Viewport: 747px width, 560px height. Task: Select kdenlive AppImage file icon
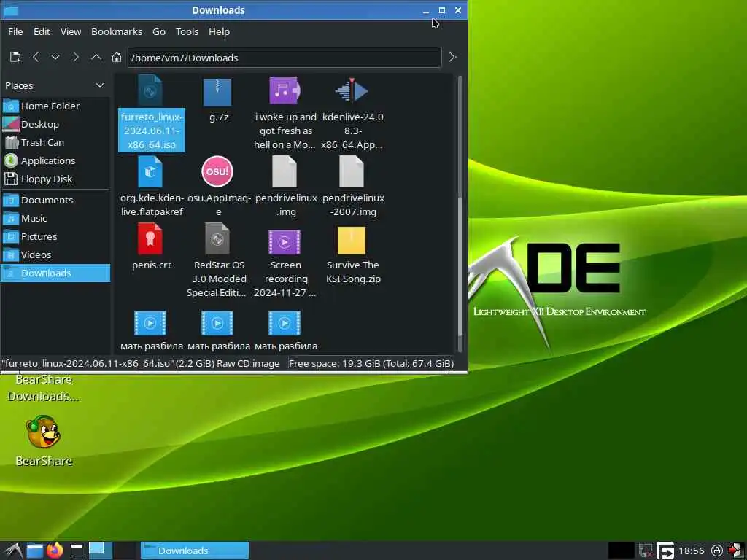pos(352,90)
